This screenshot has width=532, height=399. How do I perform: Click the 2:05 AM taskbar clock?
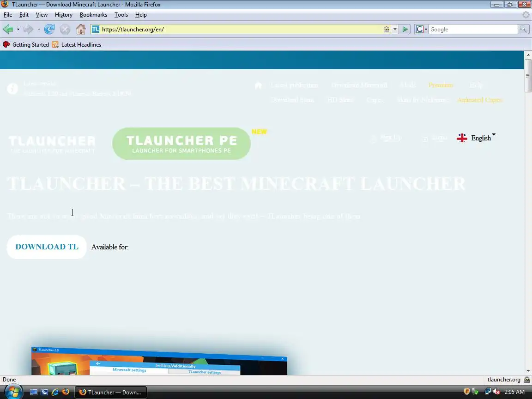(514, 392)
